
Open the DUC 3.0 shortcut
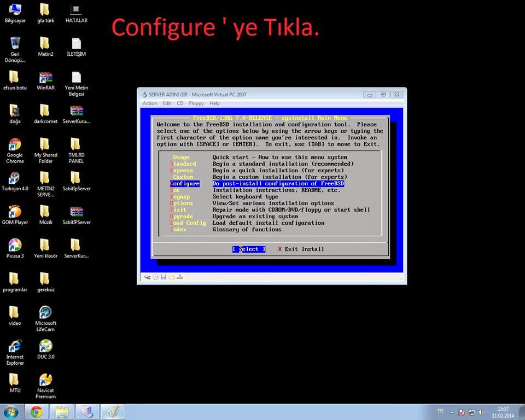pos(45,349)
